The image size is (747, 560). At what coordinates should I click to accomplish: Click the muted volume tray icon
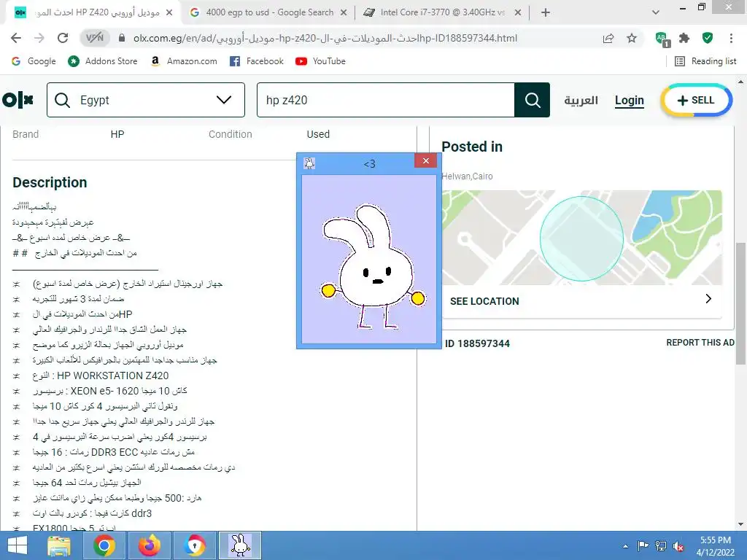(x=678, y=546)
